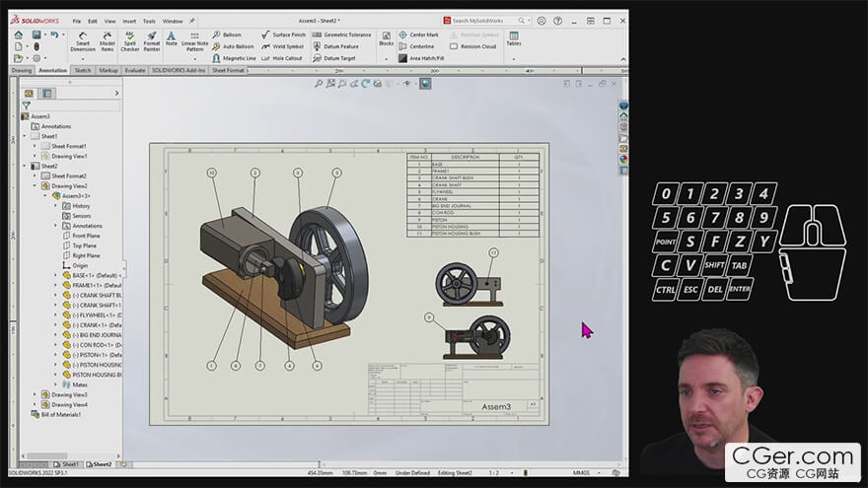Insert a Weld Symbol
Screen dimensions: 868x488
coord(287,46)
